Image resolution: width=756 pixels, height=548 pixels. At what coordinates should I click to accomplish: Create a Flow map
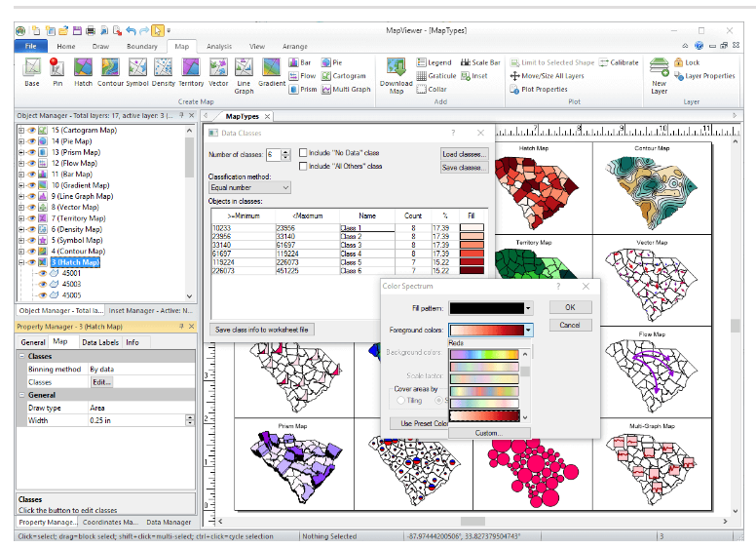click(x=302, y=76)
